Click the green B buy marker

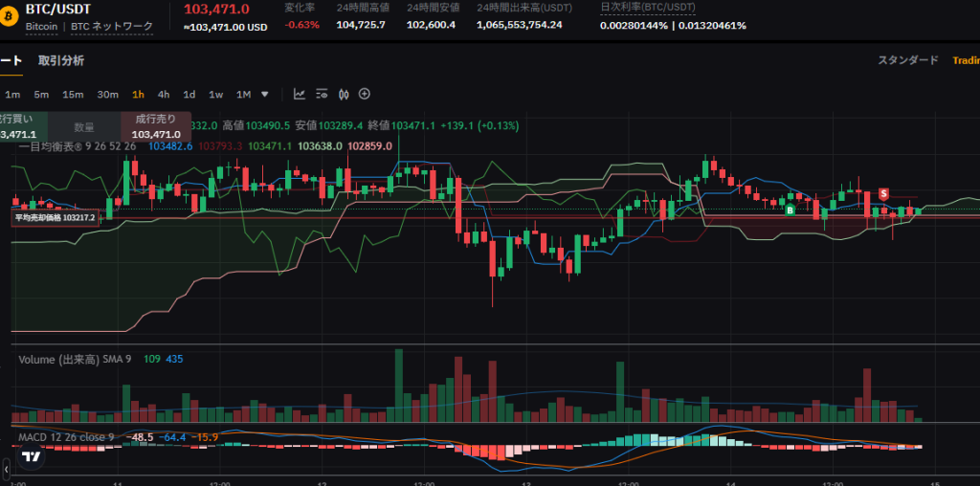coord(791,209)
